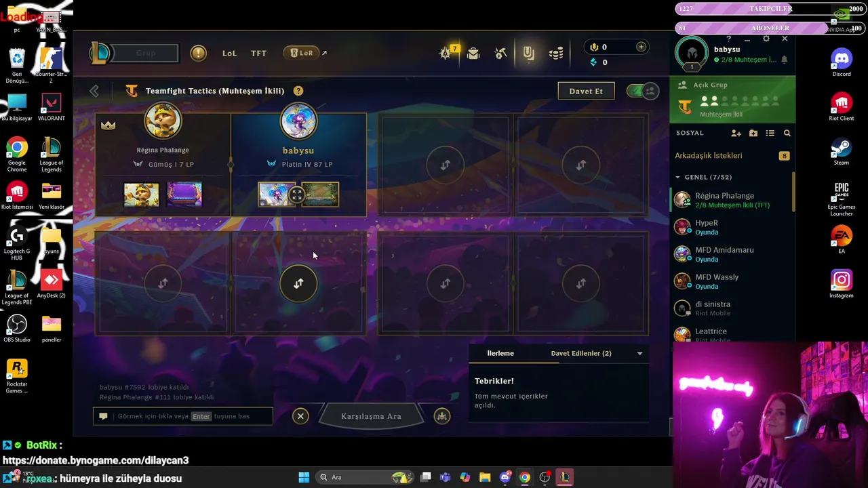Click the Davet Et button
The width and height of the screenshot is (868, 488).
coord(586,91)
